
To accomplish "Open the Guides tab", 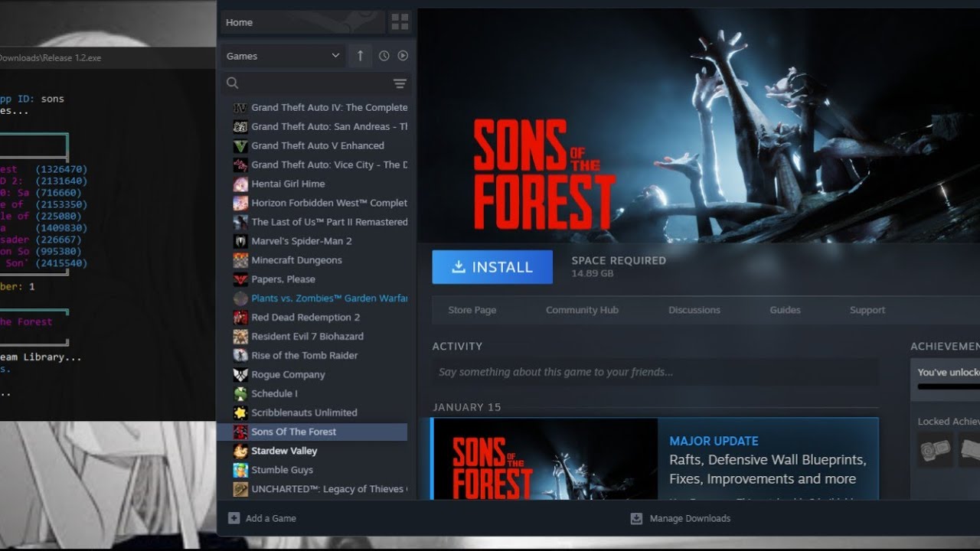I will [785, 310].
